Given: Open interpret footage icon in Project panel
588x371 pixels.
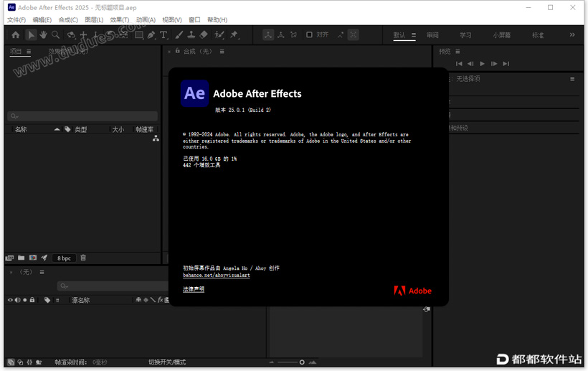Looking at the screenshot, I should (10, 258).
